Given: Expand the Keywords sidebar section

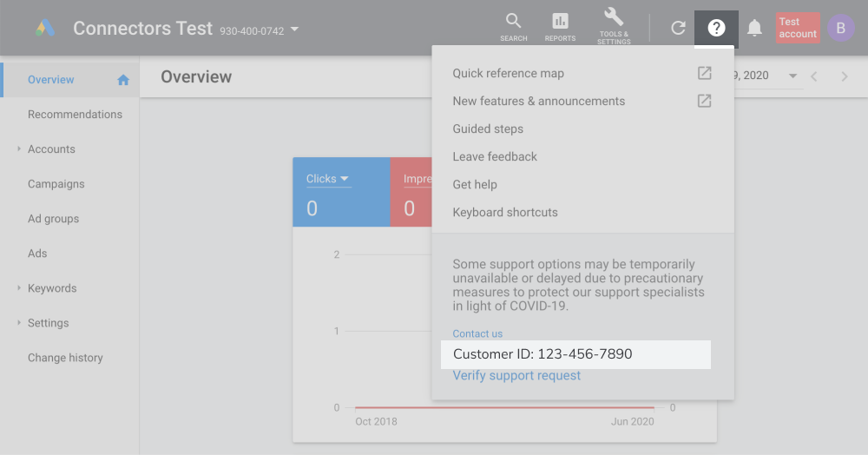Looking at the screenshot, I should [19, 288].
